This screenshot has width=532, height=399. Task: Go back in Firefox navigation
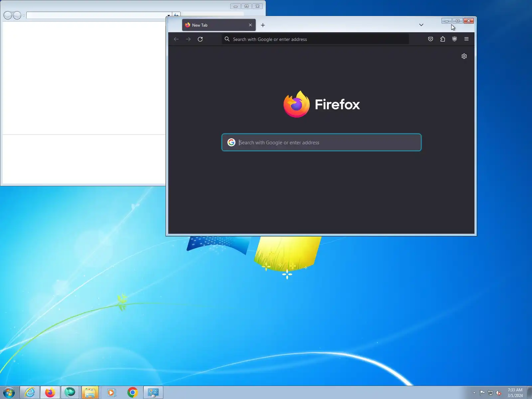[x=176, y=39]
